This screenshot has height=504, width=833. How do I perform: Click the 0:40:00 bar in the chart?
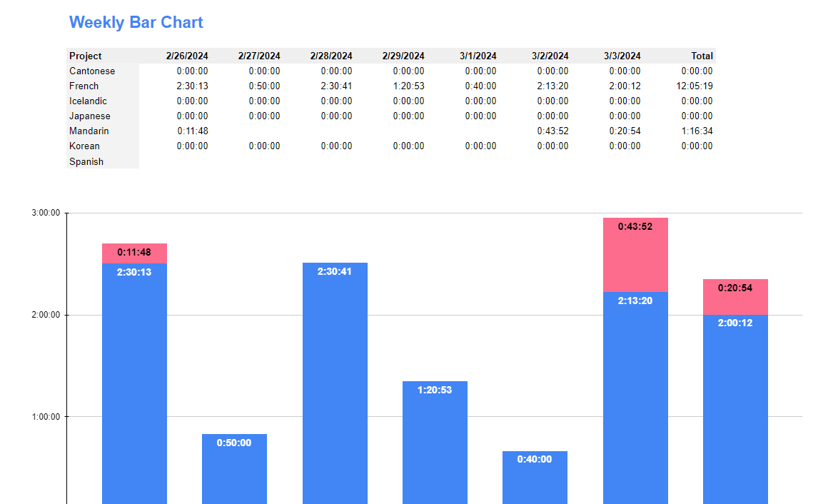[x=535, y=478]
